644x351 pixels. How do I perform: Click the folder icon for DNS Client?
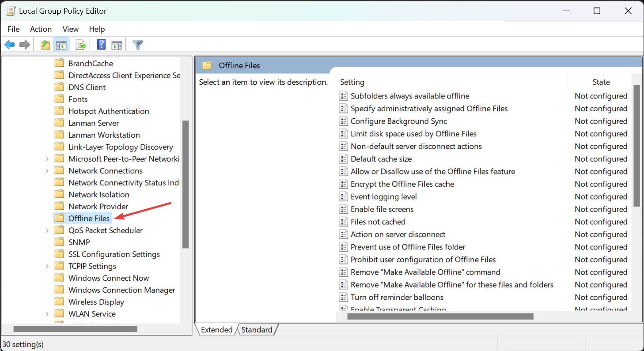(x=59, y=87)
